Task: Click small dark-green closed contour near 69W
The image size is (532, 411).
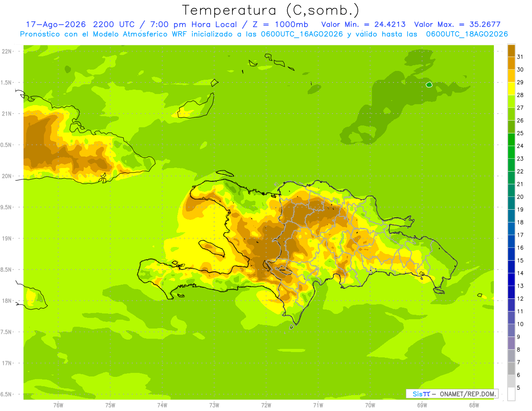Action: (x=429, y=85)
